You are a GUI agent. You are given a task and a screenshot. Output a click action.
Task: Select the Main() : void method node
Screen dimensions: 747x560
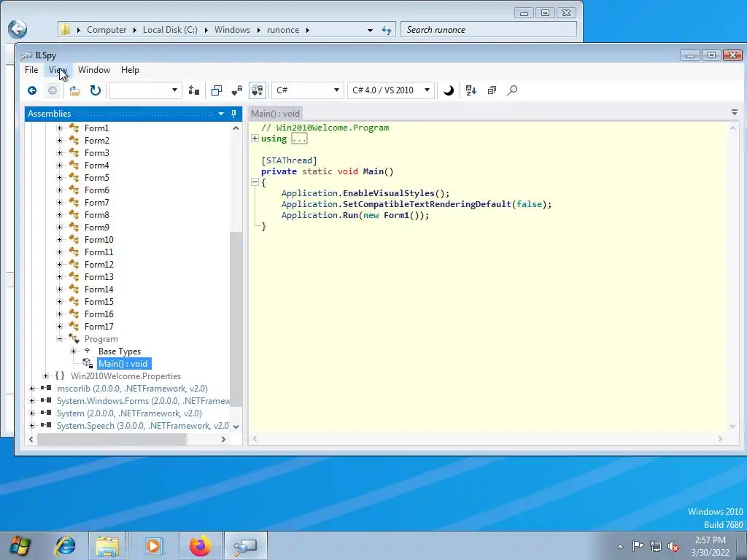[123, 364]
